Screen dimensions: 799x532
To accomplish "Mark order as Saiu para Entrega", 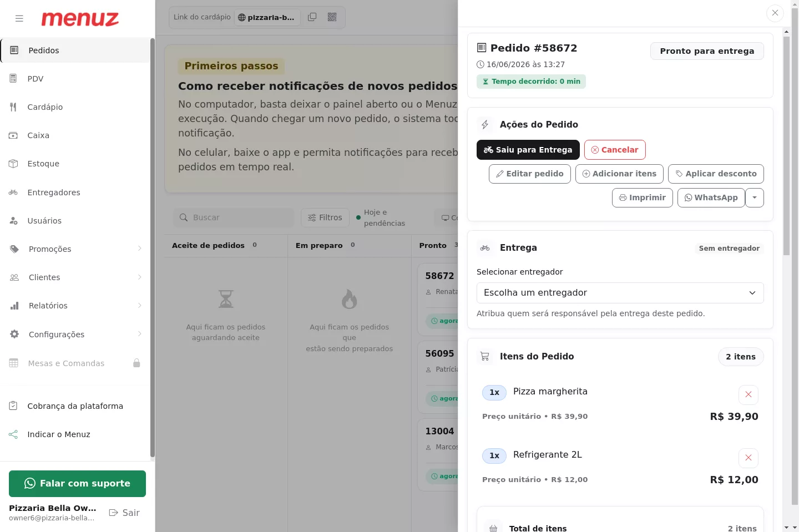I will 528,150.
